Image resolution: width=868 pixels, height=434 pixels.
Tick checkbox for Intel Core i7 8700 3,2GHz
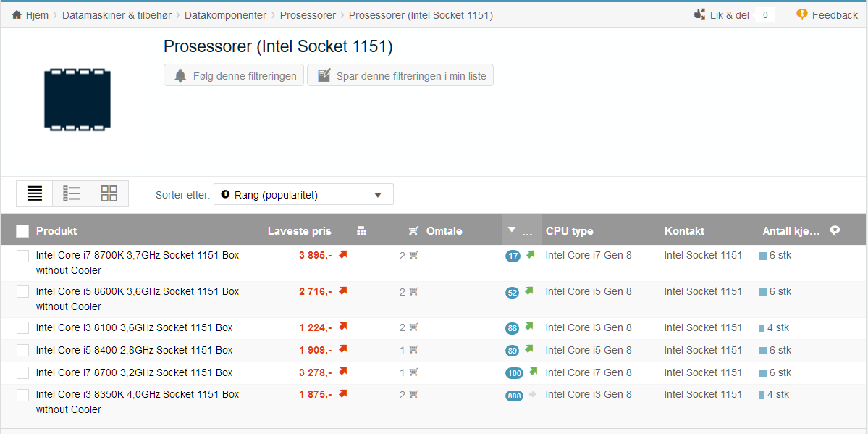[22, 372]
